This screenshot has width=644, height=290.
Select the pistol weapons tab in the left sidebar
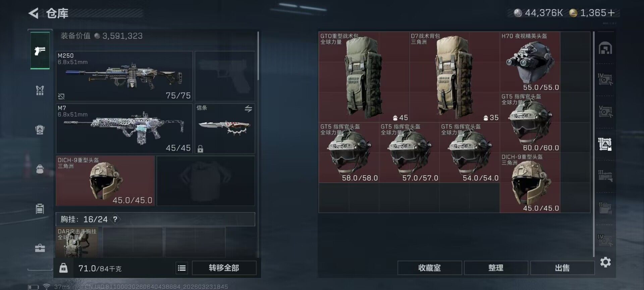[x=40, y=51]
